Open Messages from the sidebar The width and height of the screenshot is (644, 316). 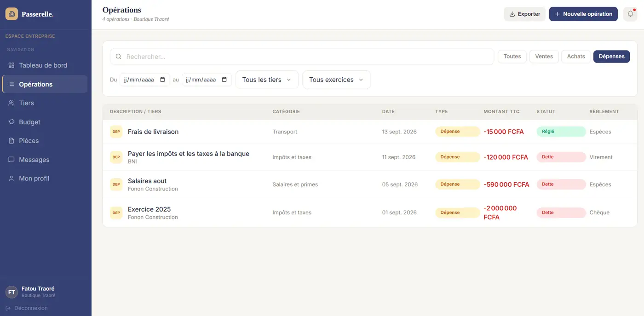[x=44, y=160]
